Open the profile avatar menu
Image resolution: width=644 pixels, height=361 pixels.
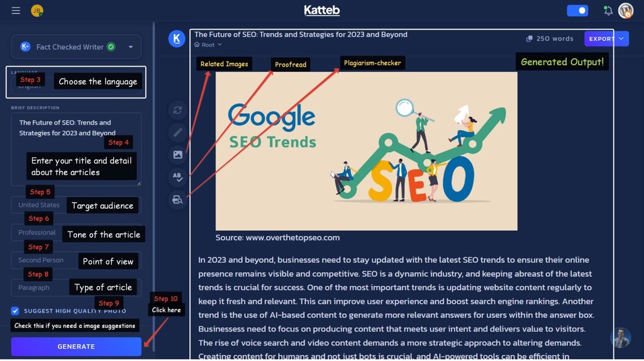[626, 10]
